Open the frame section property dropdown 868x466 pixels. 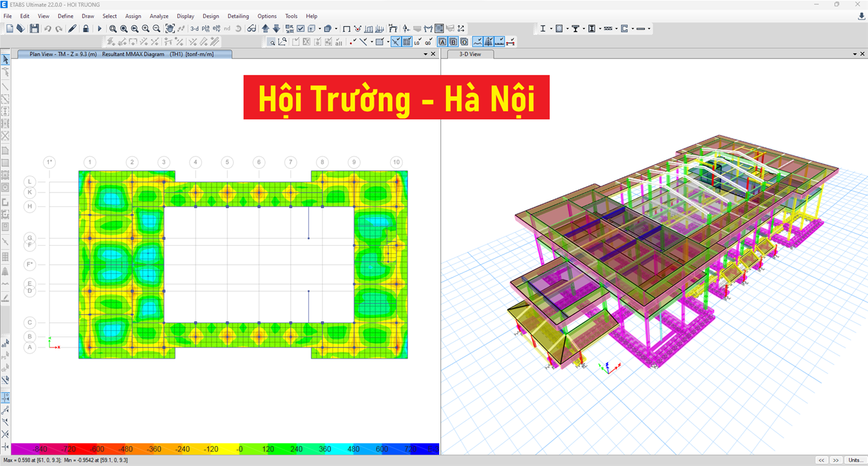click(551, 29)
